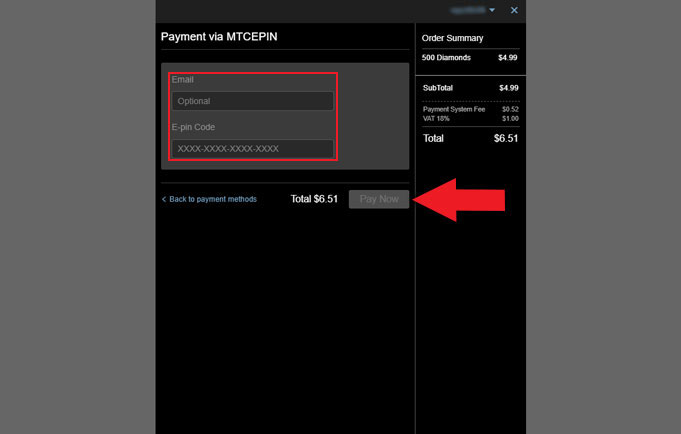Click the back chevron icon
681x434 pixels.
click(164, 199)
